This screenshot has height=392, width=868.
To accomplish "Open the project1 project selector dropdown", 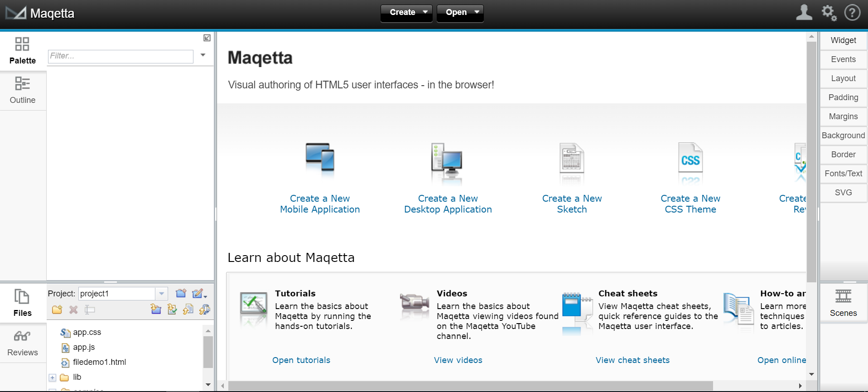I will (161, 294).
